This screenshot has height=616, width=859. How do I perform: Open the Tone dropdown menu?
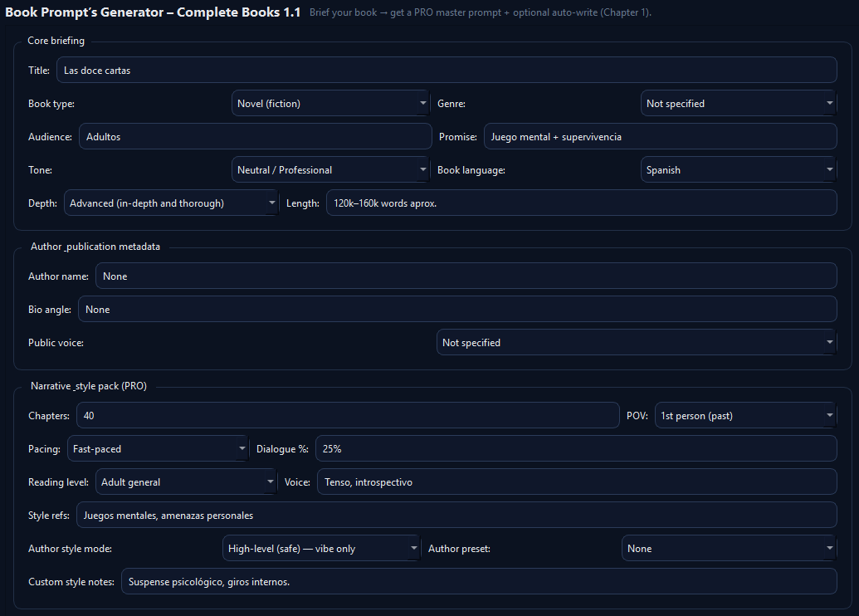(330, 169)
